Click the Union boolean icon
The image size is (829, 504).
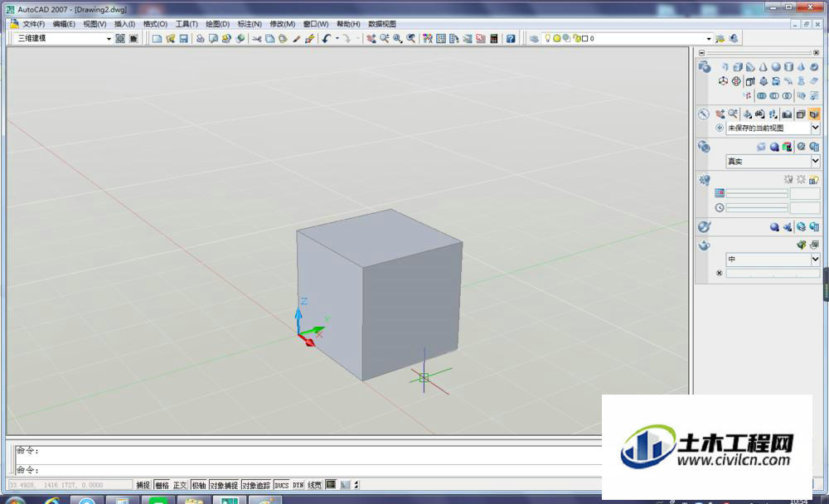[x=761, y=95]
